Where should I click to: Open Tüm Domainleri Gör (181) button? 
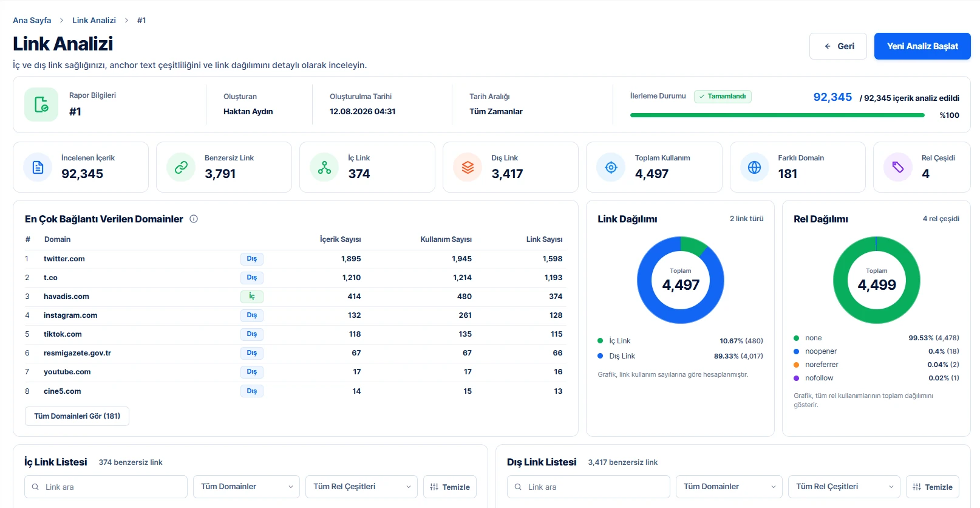click(77, 416)
